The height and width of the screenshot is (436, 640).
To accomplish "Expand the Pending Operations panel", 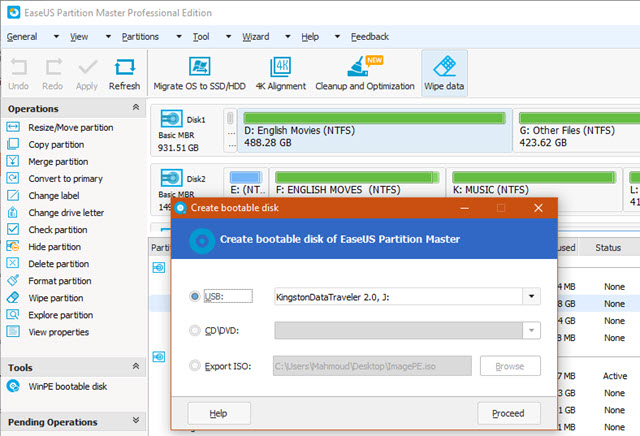I will pos(136,420).
